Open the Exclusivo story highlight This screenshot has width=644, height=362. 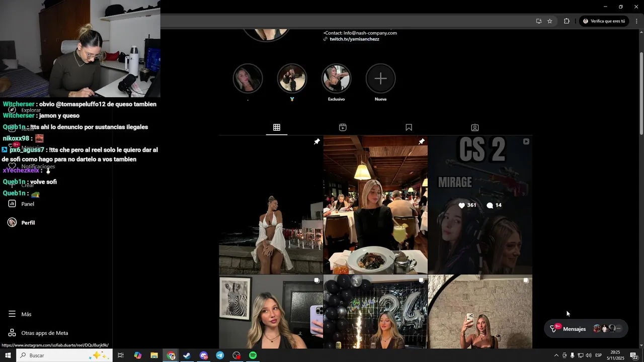coord(336,78)
